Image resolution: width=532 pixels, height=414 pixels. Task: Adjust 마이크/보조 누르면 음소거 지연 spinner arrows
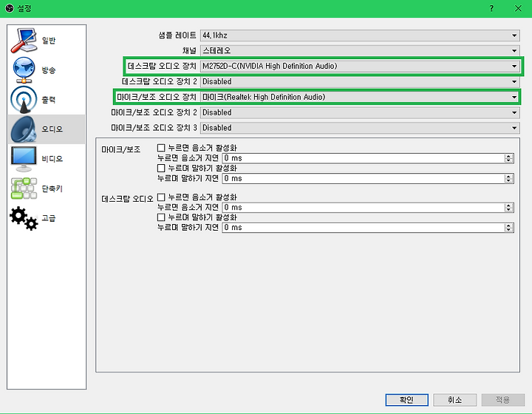coord(508,158)
